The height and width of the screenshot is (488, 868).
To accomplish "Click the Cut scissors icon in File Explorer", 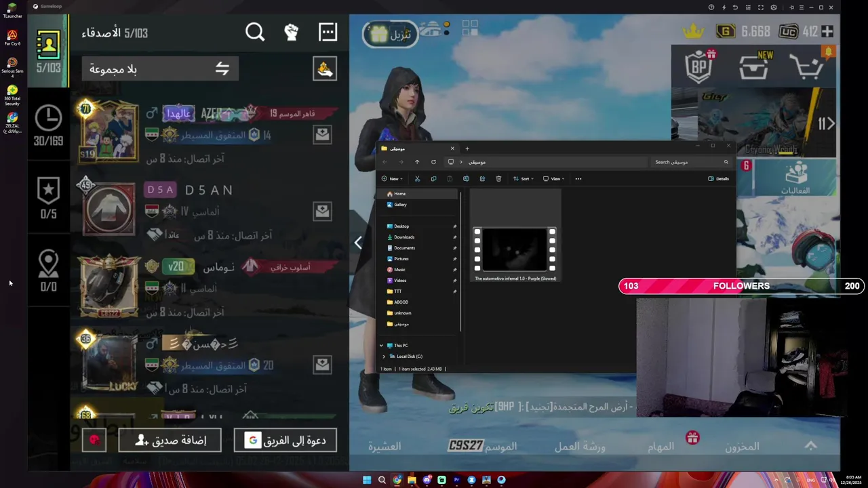I will [x=417, y=179].
